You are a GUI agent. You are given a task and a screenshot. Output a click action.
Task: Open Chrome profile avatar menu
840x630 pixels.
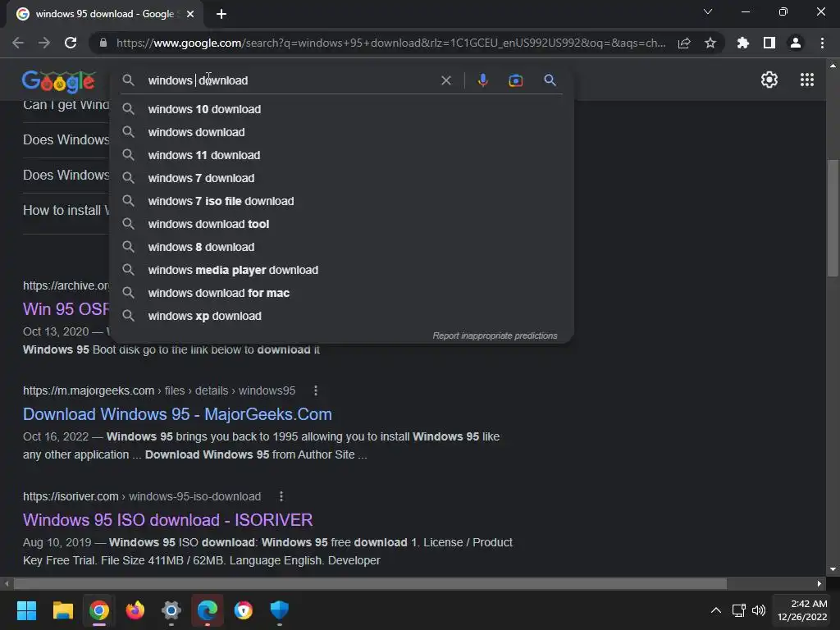coord(796,43)
